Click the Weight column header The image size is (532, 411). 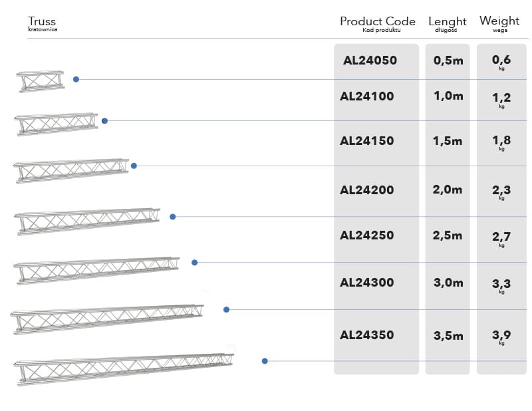click(499, 21)
